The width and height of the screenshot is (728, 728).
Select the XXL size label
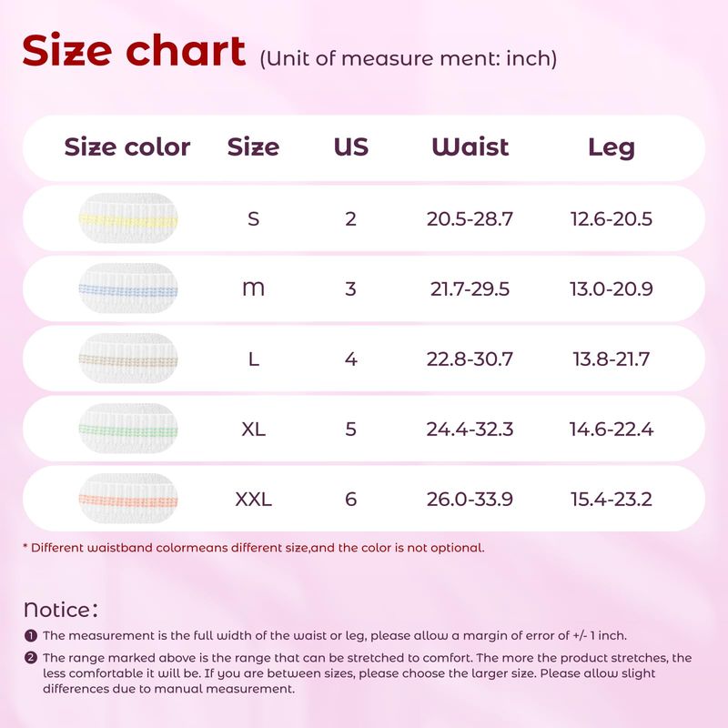tap(254, 499)
